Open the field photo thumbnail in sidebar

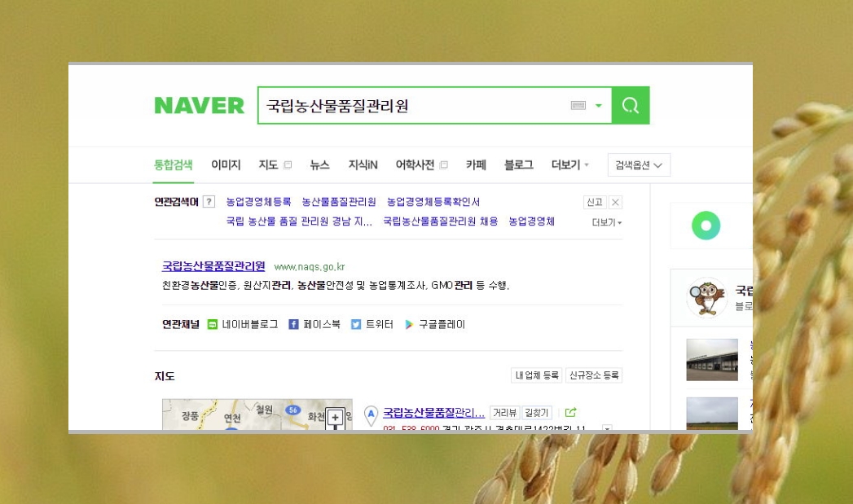pos(712,414)
